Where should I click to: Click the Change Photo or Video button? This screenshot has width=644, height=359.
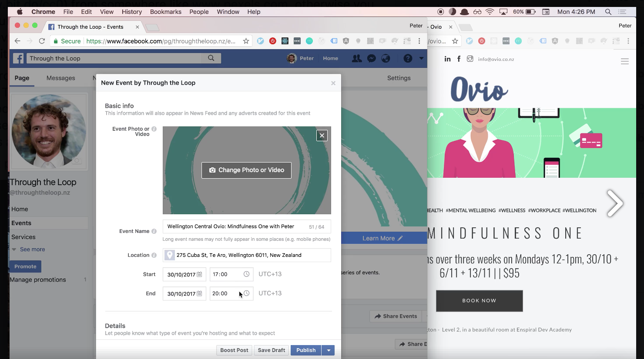(x=246, y=170)
